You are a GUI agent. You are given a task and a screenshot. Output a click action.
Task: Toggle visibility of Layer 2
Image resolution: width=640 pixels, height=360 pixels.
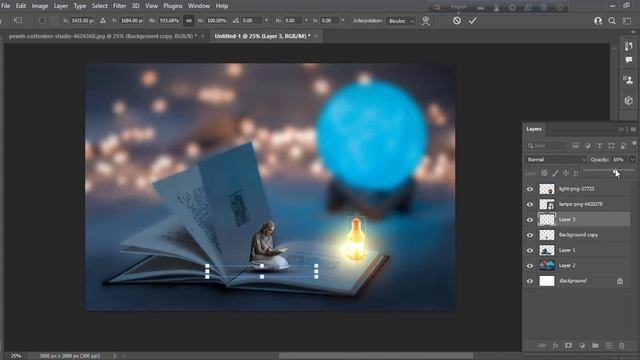click(x=530, y=266)
